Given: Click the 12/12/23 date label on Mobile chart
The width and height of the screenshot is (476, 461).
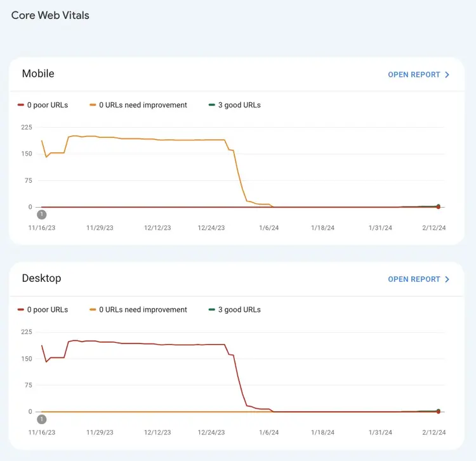Looking at the screenshot, I should (157, 228).
